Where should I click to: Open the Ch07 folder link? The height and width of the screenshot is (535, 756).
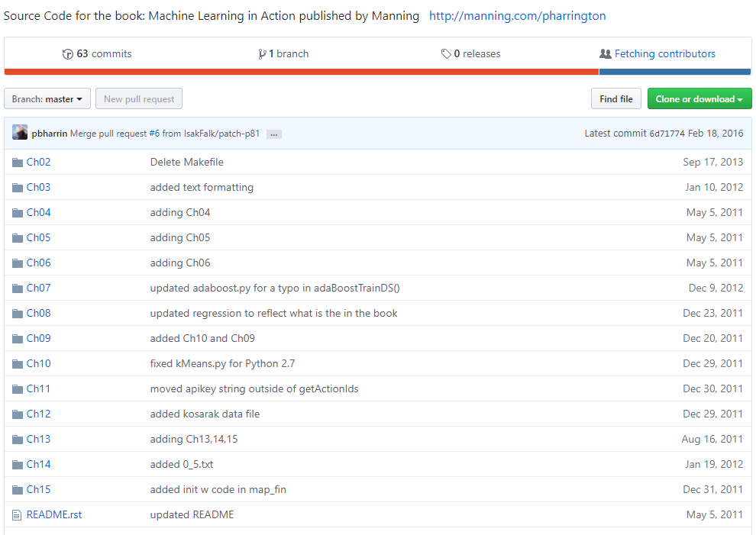click(x=39, y=288)
